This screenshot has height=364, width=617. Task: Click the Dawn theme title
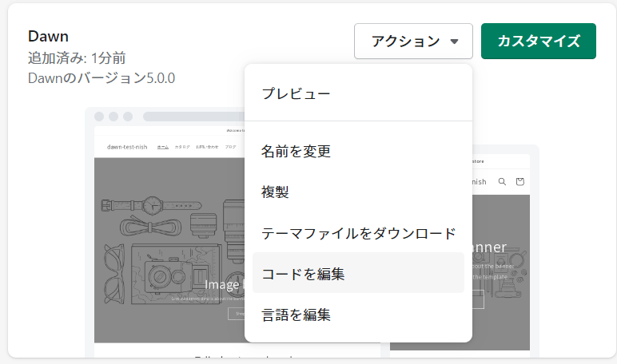click(x=48, y=37)
